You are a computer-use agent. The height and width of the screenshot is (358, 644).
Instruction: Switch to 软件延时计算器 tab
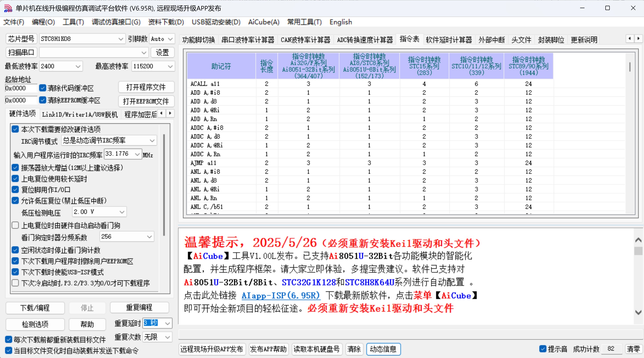449,40
